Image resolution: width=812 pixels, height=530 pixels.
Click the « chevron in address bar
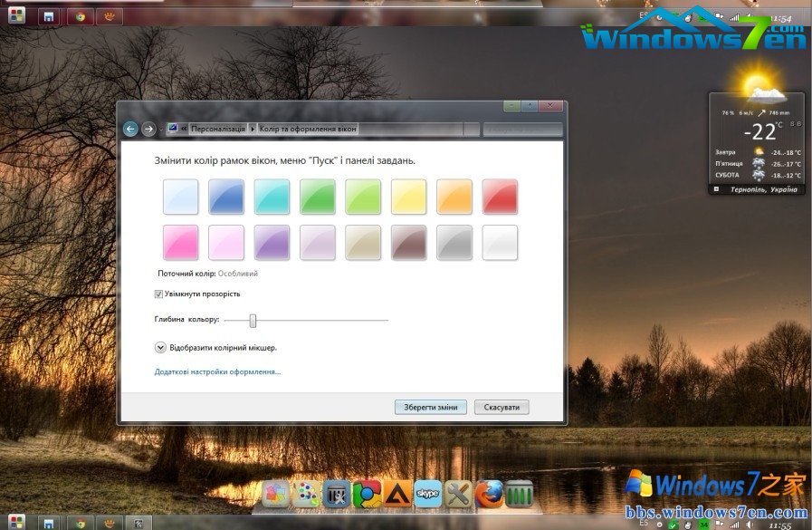[184, 130]
